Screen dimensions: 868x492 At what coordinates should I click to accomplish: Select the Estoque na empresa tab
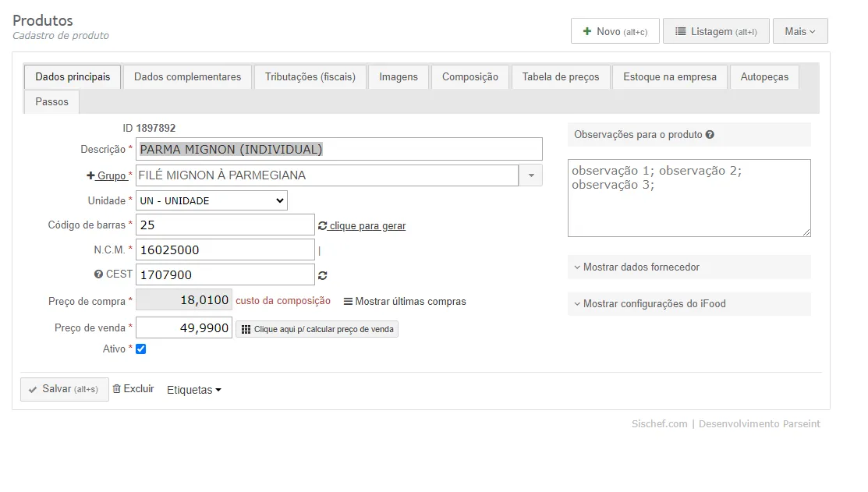670,77
